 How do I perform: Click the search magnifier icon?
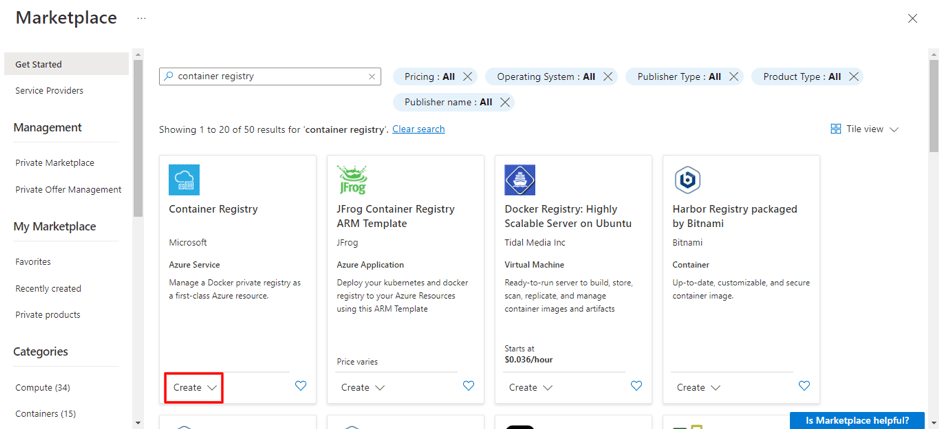[x=168, y=77]
